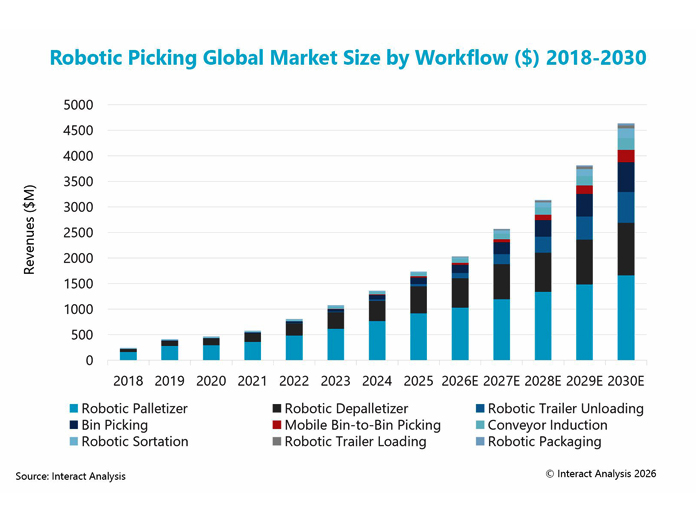The width and height of the screenshot is (696, 522).
Task: Click the '© Interact Analysis 2026' copyright text
Action: (x=601, y=474)
